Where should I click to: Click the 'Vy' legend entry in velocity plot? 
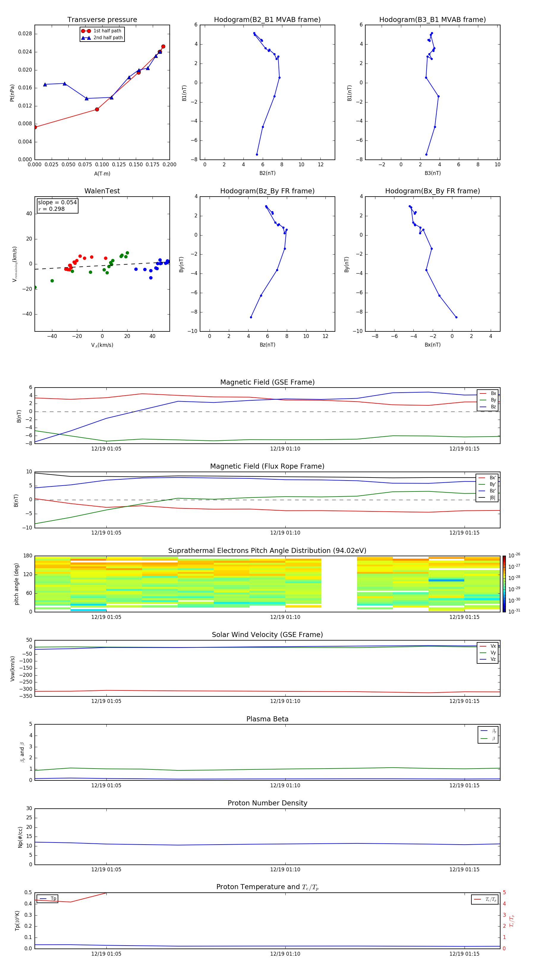click(x=488, y=652)
